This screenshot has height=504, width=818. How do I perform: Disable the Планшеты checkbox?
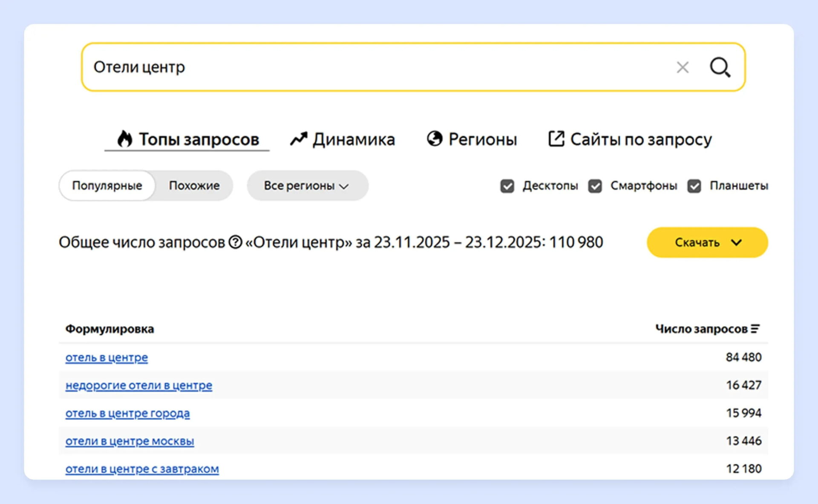694,186
